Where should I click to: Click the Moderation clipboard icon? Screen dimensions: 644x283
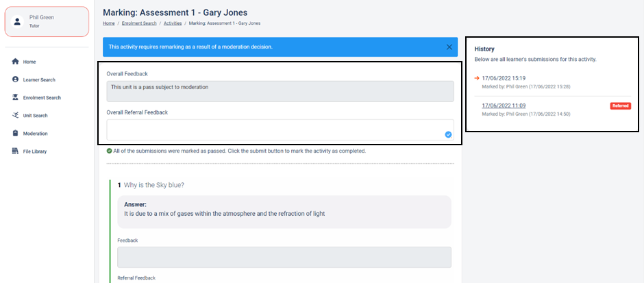[15, 133]
